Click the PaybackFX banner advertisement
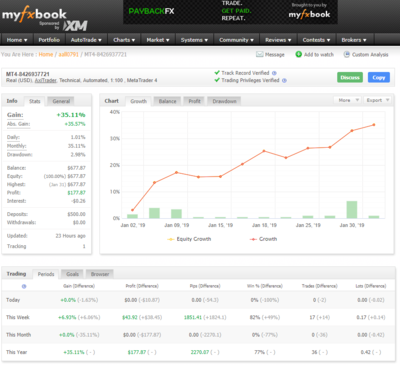This screenshot has width=400, height=365. (230, 12)
